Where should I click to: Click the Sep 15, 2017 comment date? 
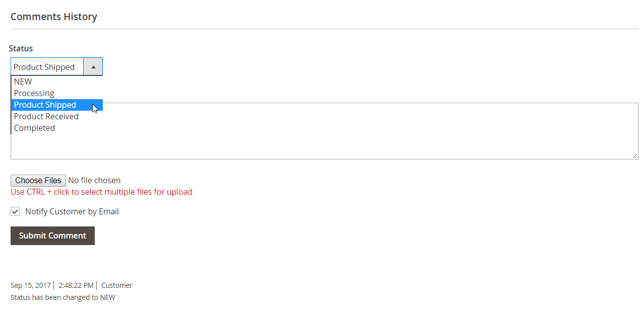tap(31, 285)
